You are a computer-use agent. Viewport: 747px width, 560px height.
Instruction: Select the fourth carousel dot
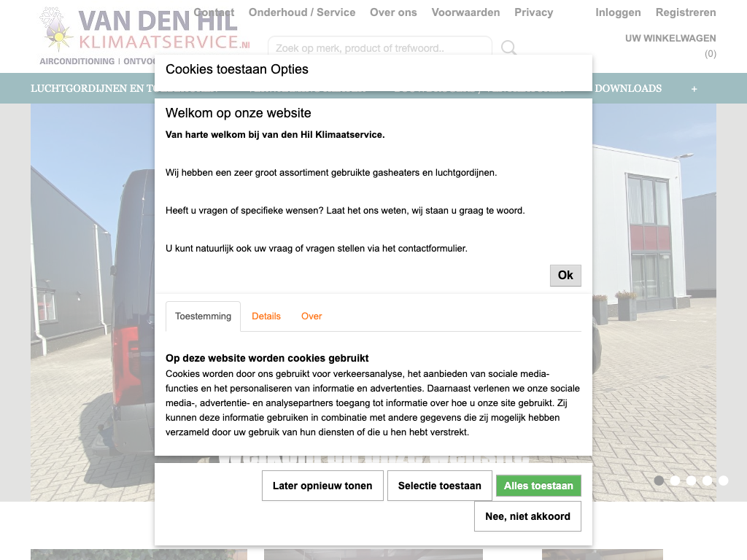point(708,481)
